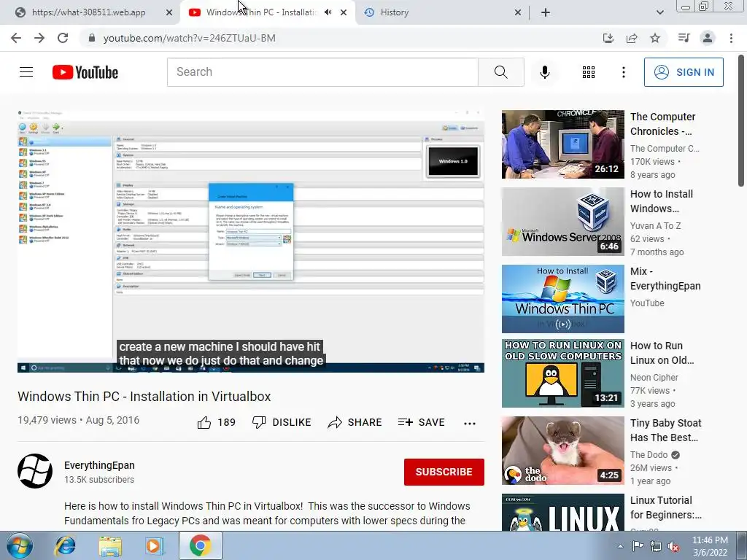Click the Chrome icon in the taskbar

pos(200,545)
